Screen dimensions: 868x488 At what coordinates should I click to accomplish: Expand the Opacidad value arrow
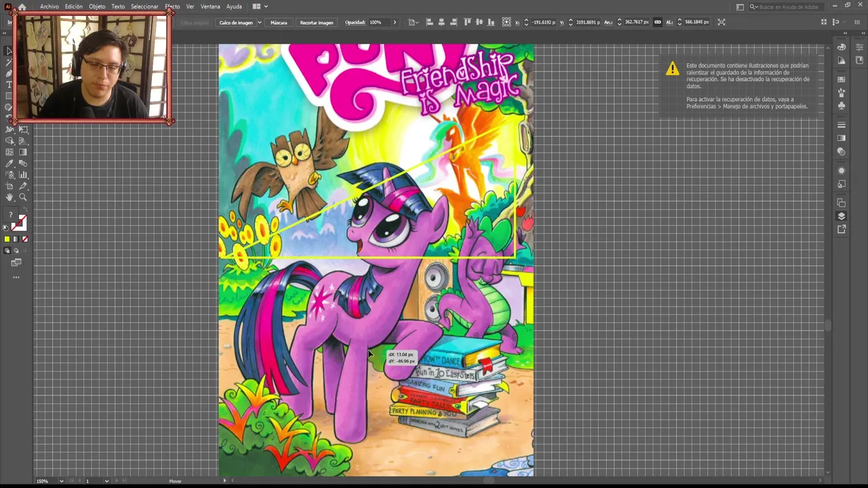pos(395,22)
